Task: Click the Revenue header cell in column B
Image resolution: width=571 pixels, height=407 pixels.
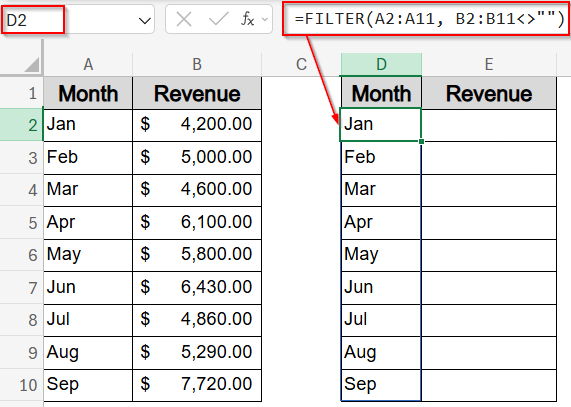Action: 197,93
